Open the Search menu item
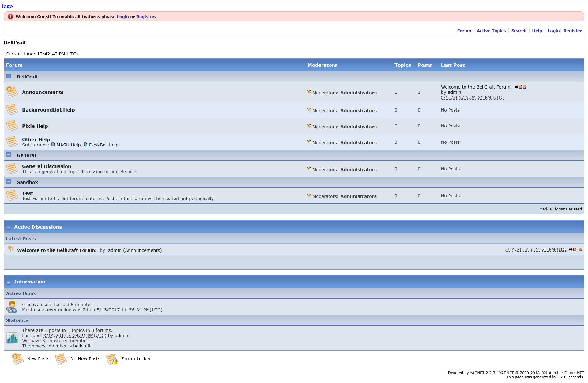The width and height of the screenshot is (588, 383). click(518, 31)
